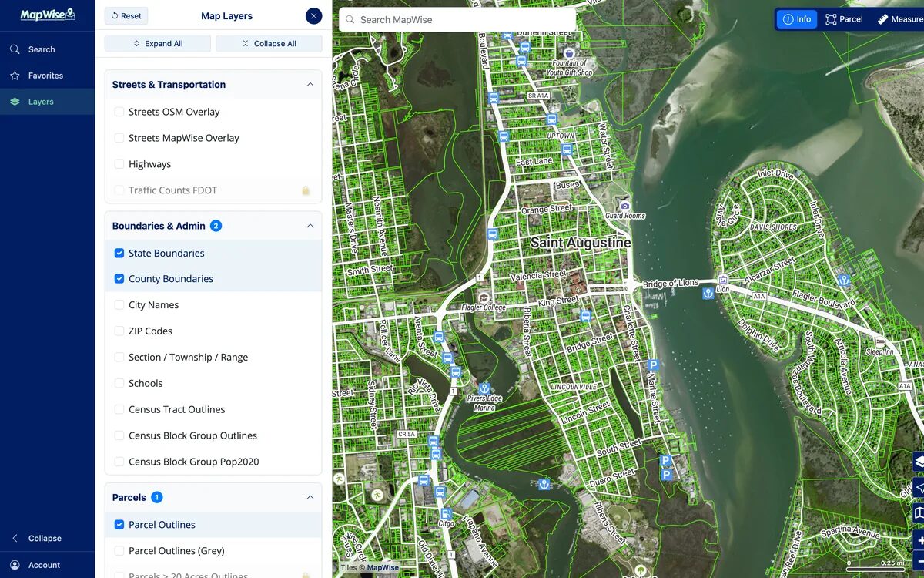Check the Schools layer
Viewport: 924px width, 578px height.
point(119,383)
